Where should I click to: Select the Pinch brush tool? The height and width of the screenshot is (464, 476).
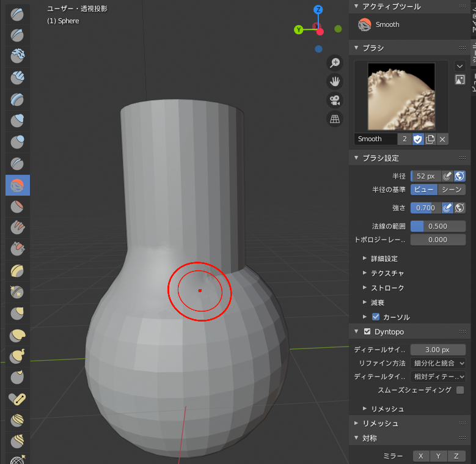[x=17, y=292]
